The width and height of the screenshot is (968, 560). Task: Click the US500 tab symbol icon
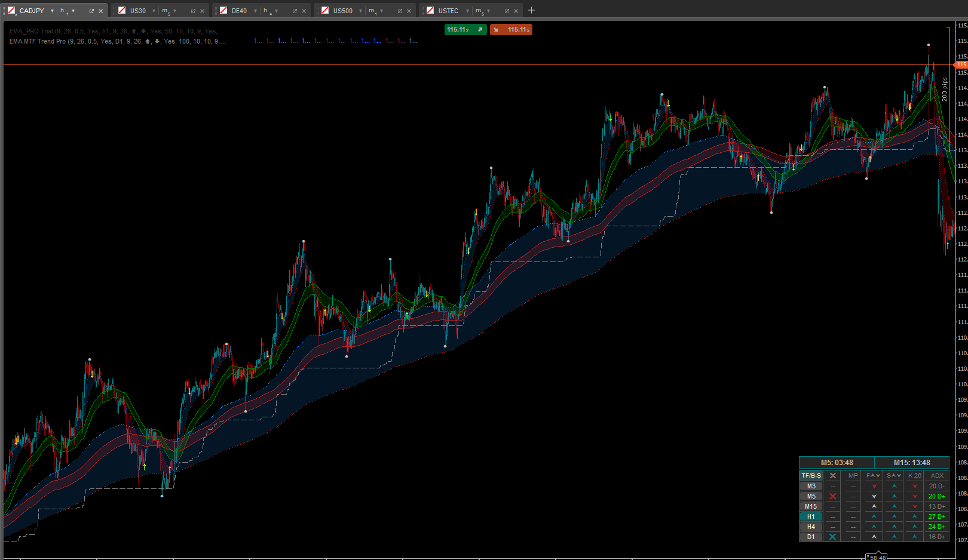pos(325,11)
